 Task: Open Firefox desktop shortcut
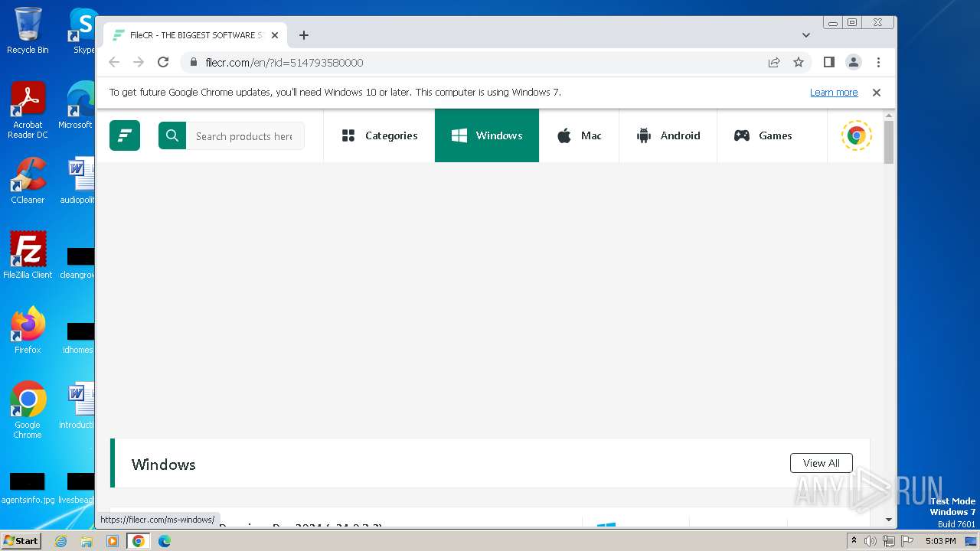(28, 330)
